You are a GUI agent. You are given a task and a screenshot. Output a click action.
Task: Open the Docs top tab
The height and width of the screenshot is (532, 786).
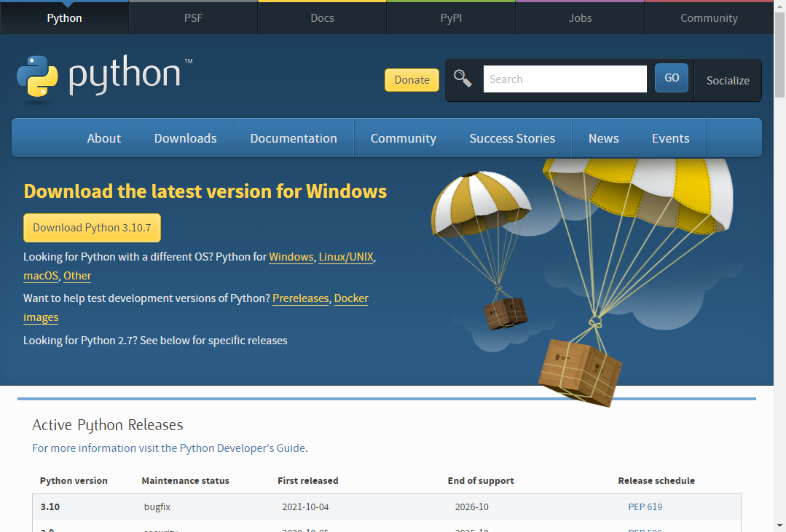322,18
